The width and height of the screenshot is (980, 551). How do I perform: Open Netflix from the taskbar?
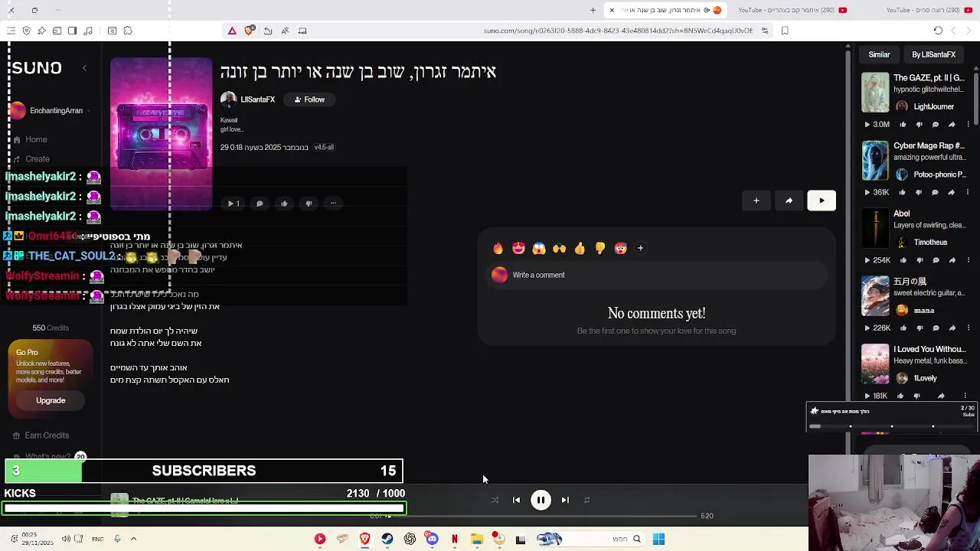click(x=455, y=540)
